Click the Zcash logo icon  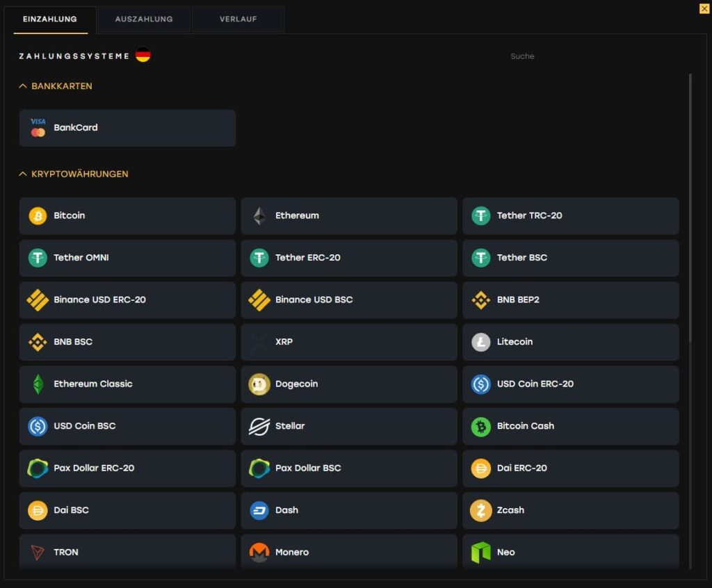(x=480, y=510)
